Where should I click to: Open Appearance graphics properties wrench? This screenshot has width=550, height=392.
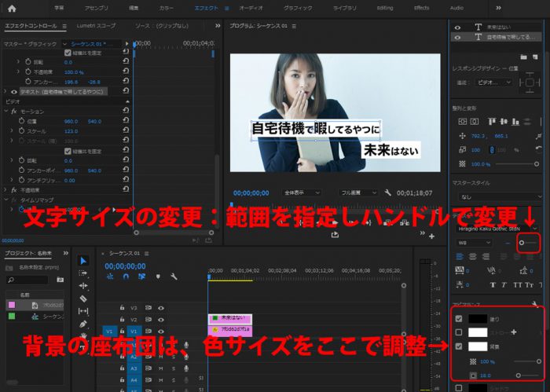(x=535, y=304)
